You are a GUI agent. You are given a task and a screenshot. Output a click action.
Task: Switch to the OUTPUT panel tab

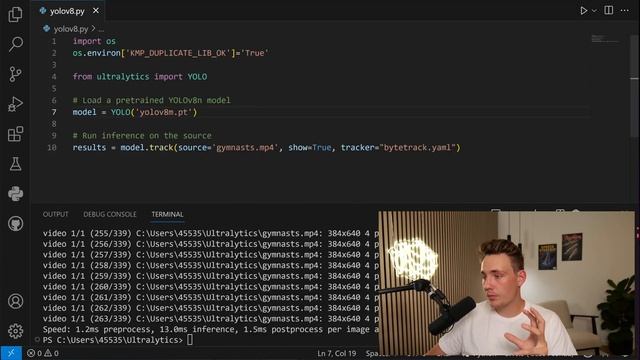click(x=56, y=214)
